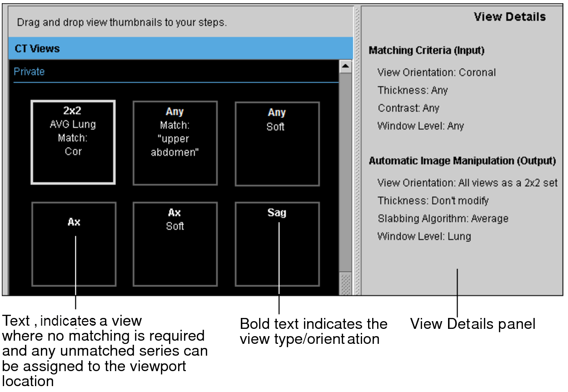Click the splitter beside View Details panel
This screenshot has height=392, width=568.
pos(357,150)
